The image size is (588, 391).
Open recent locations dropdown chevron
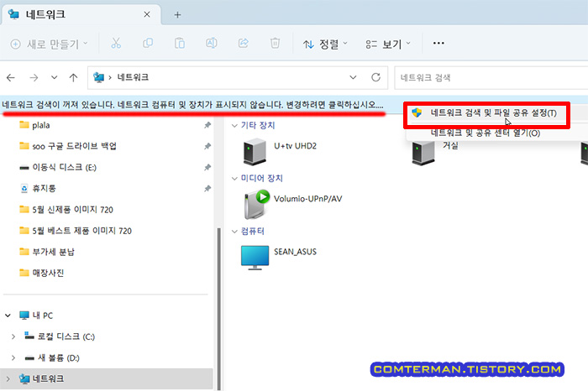point(55,77)
